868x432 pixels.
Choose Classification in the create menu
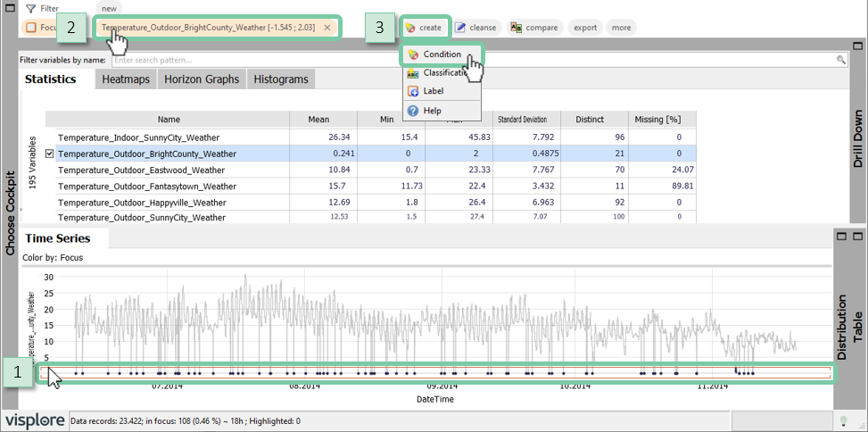pyautogui.click(x=442, y=73)
